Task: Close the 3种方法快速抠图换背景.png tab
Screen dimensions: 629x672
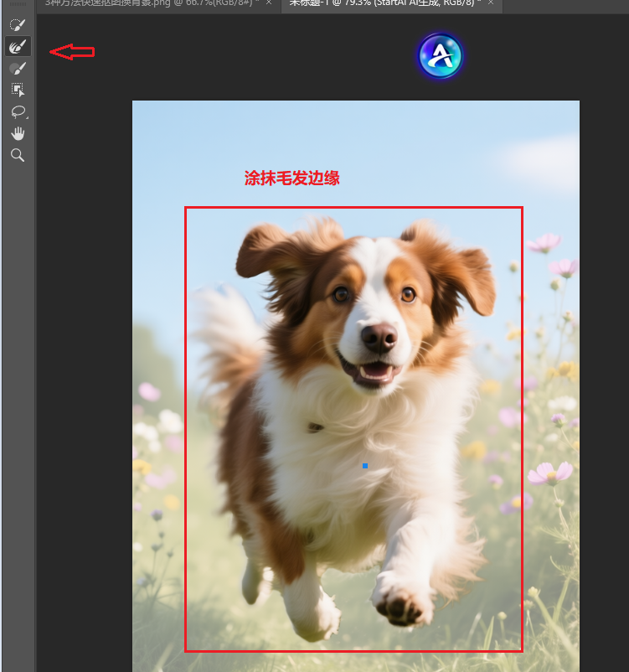Action: (269, 4)
